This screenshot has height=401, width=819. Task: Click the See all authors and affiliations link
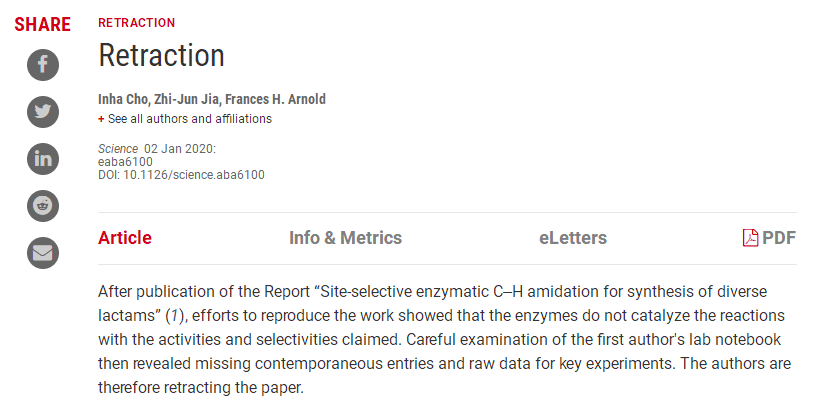[x=190, y=119]
